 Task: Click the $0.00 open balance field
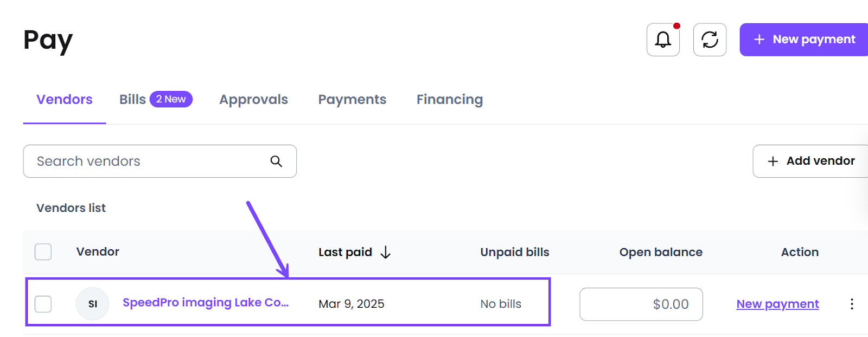(641, 304)
